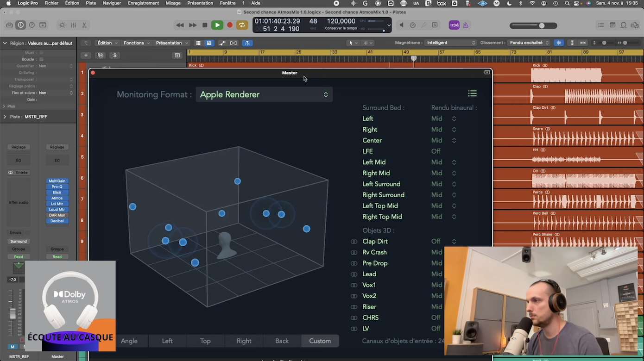Open the Fonctions menu in tracks area

pos(137,43)
